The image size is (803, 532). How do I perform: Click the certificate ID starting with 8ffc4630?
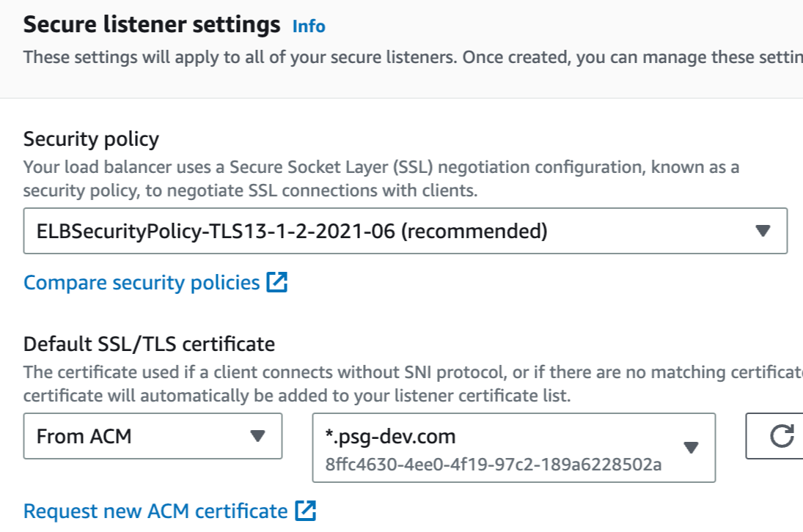coord(494,464)
